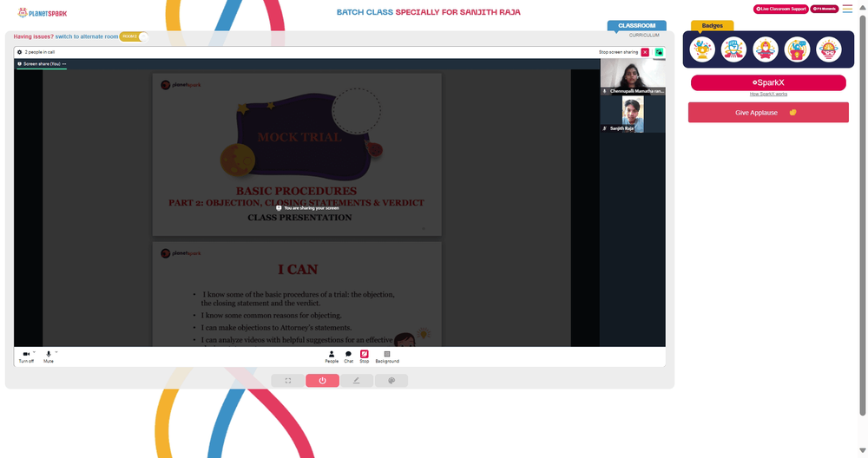
Task: Open the How SparkX works link
Action: coord(768,94)
